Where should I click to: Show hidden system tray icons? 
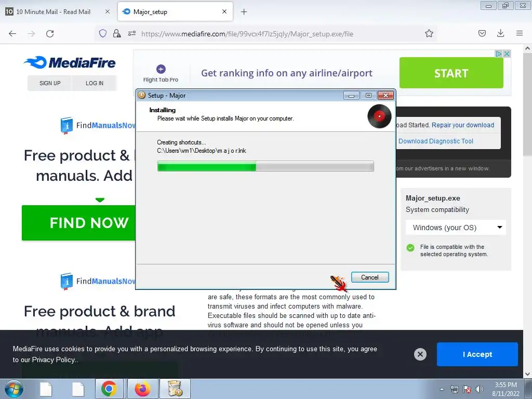point(442,389)
